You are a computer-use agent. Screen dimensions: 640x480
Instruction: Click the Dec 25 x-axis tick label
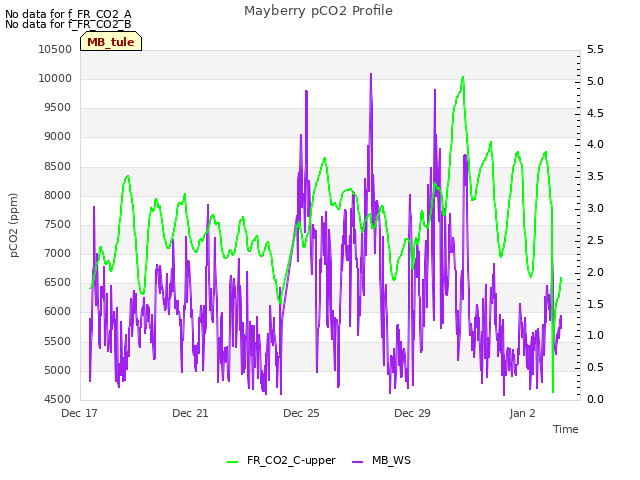(301, 413)
